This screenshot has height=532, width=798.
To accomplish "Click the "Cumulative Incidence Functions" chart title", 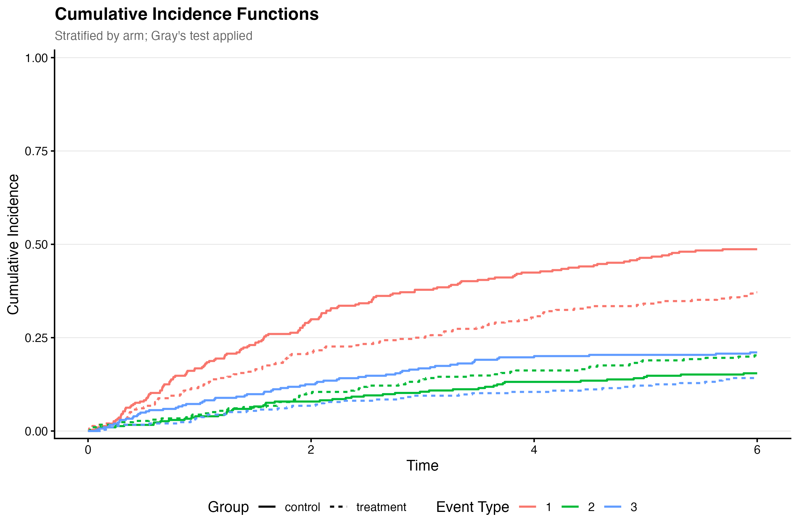I will tap(186, 14).
